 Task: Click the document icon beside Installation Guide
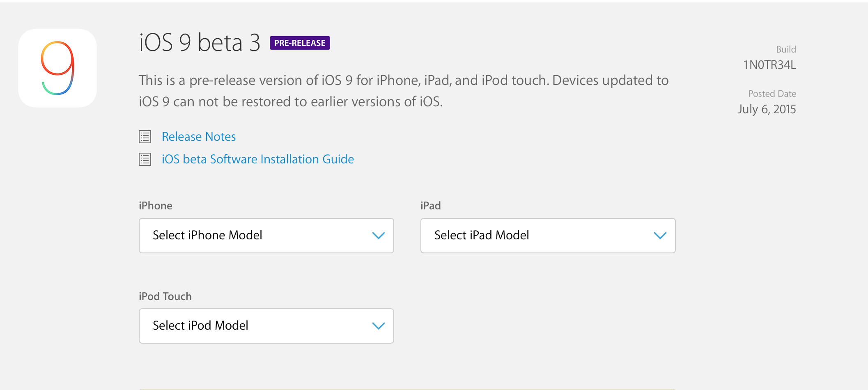(145, 159)
